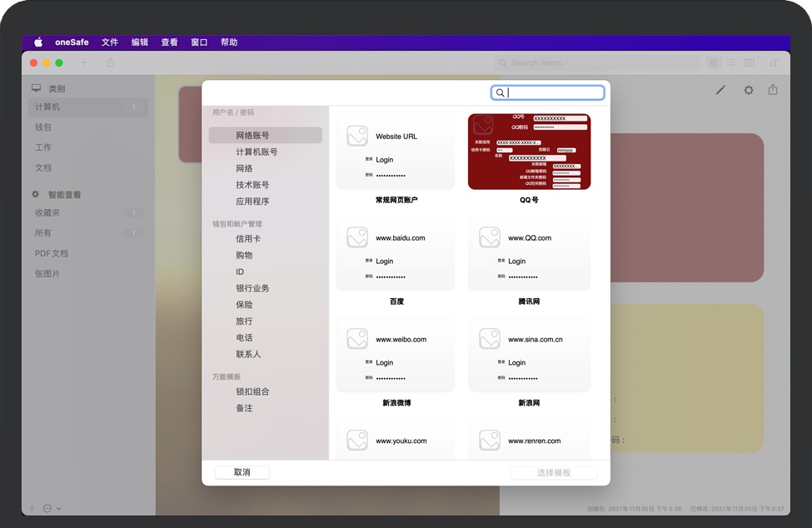The image size is (812, 528).
Task: Switch to list view icon
Action: (730, 62)
